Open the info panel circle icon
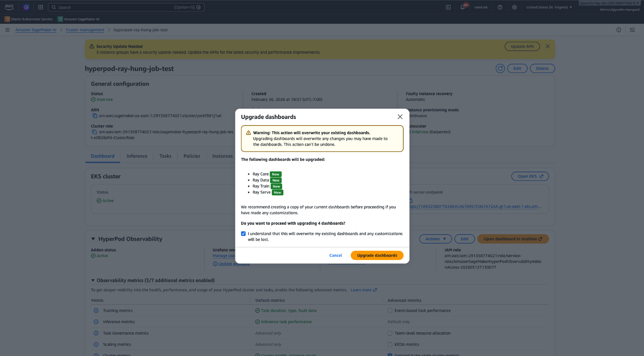Screen dimensions: 644x356 click(619, 30)
